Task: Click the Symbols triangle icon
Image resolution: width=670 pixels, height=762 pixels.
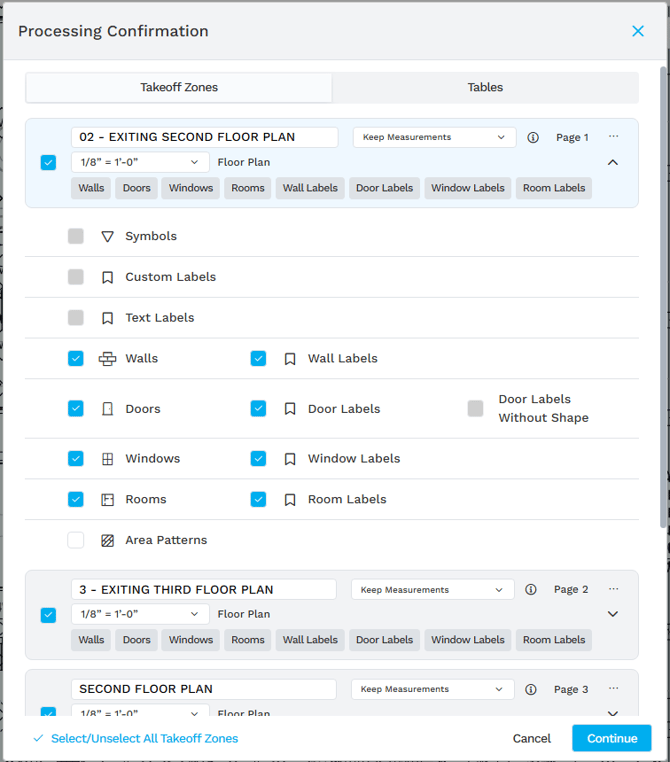Action: point(108,237)
